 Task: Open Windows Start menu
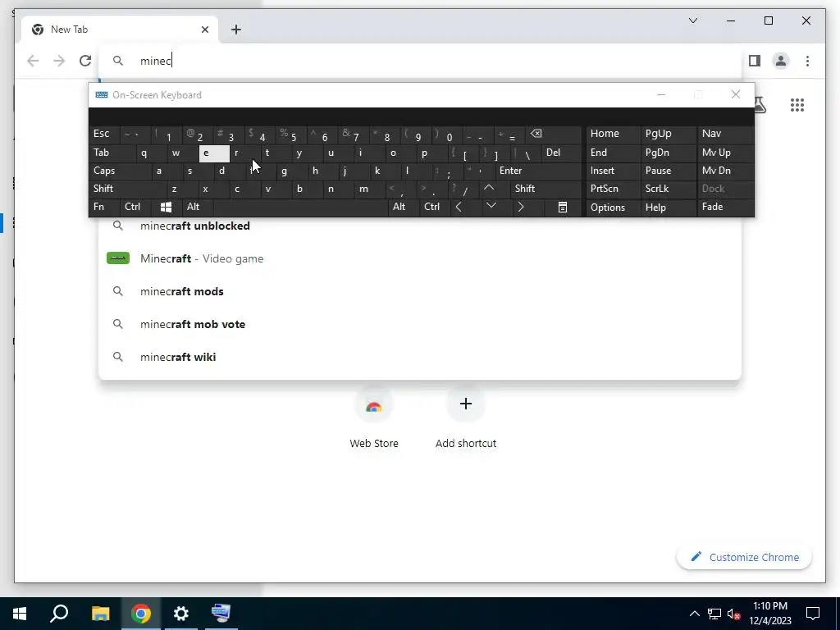[x=20, y=614]
